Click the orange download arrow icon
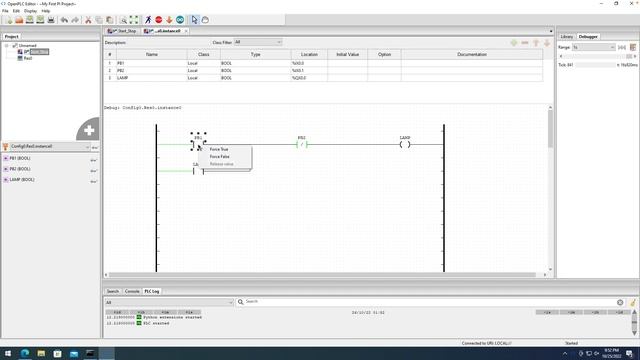 pyautogui.click(x=169, y=20)
